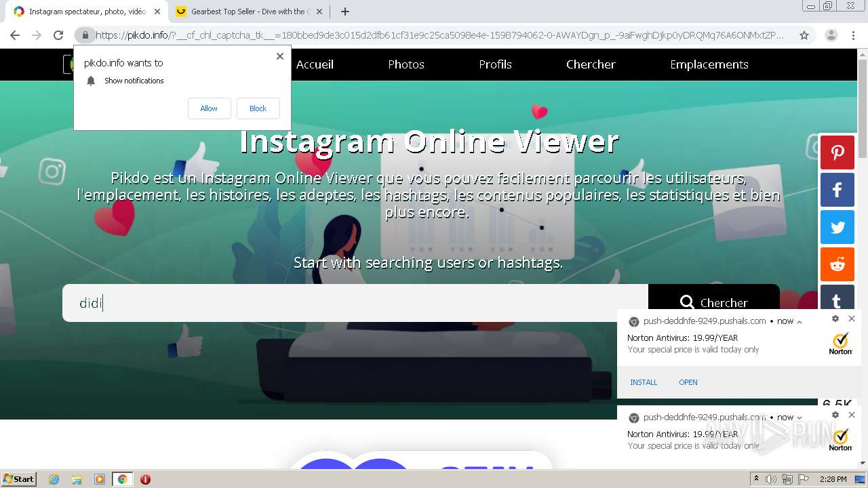Open the Windows Start menu
868x488 pixels.
click(x=18, y=479)
